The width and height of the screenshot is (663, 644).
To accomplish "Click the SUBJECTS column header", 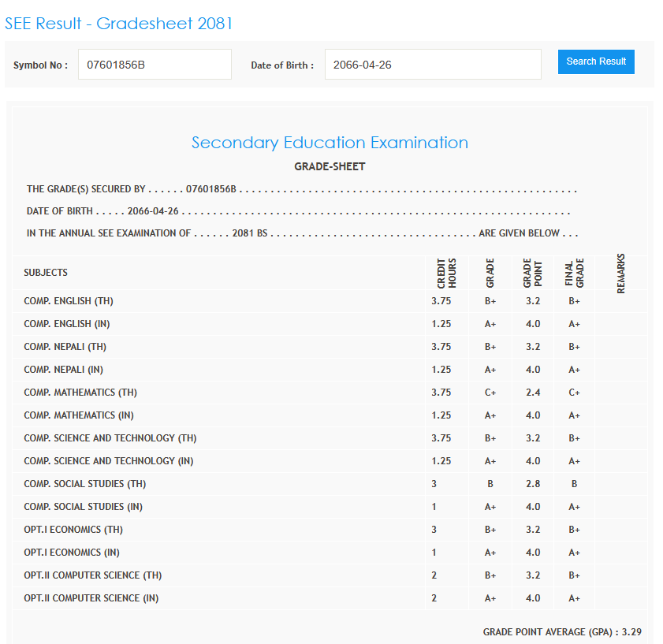I will 46,273.
